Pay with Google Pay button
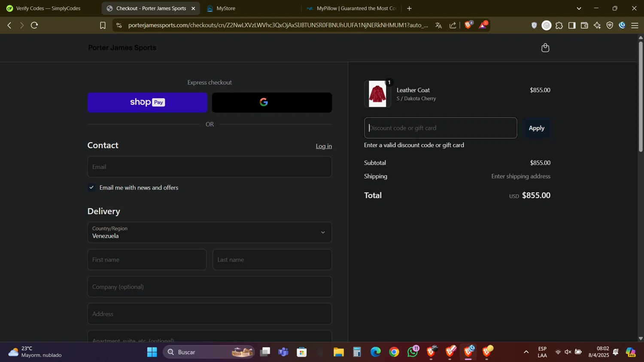644x362 pixels. (x=272, y=103)
